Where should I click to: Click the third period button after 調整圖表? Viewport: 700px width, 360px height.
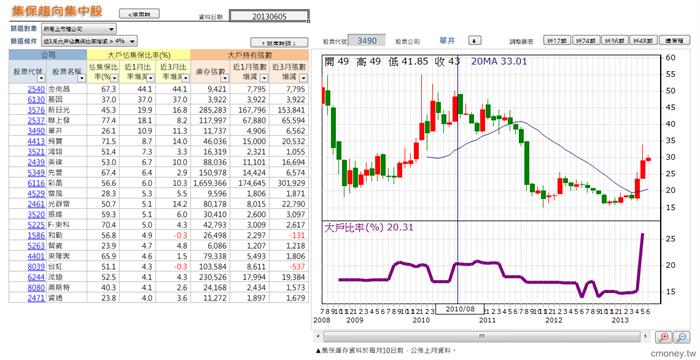tap(614, 41)
